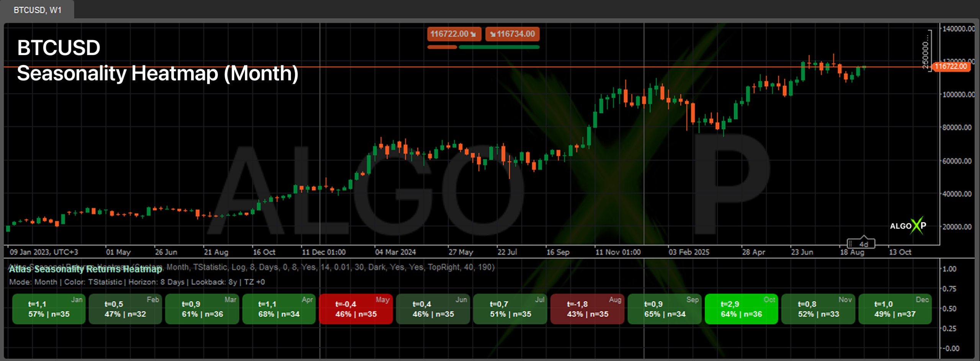
Task: Switch to the BTCUSD, W1 chart tab
Action: (37, 10)
